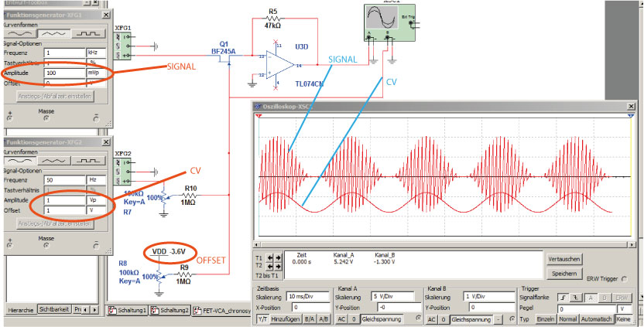This screenshot has height=327, width=644.
Task: Open the Sichtbarkeit tab
Action: pos(53,309)
